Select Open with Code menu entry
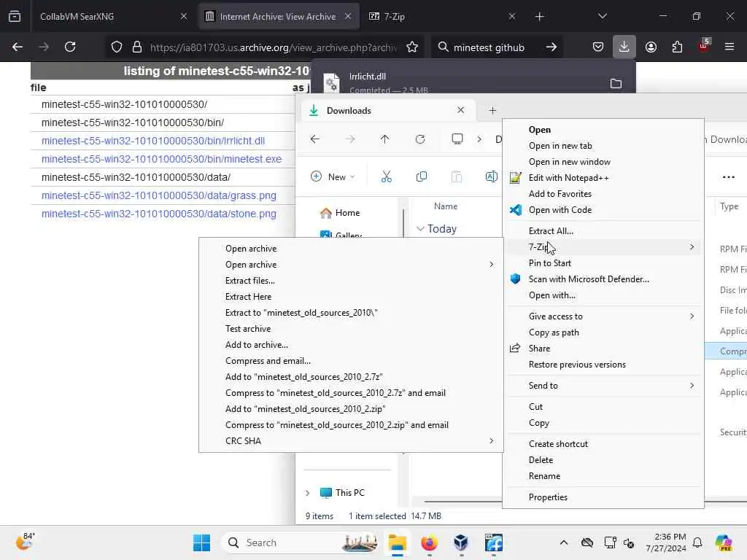The image size is (747, 560). click(560, 210)
